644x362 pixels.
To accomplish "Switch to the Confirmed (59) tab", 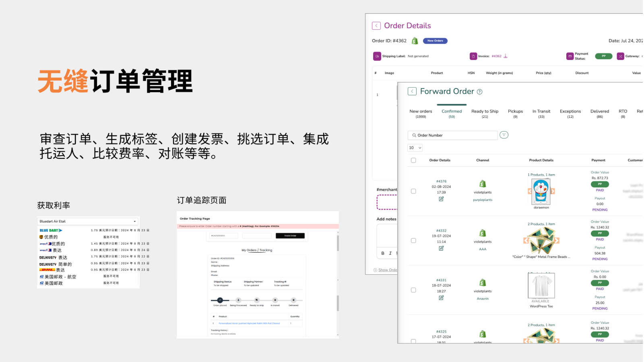I will point(452,114).
